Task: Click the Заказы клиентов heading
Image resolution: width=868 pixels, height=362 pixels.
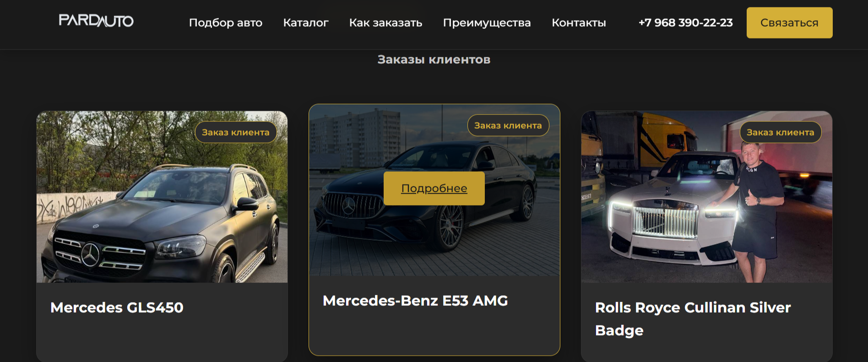Action: coord(434,59)
